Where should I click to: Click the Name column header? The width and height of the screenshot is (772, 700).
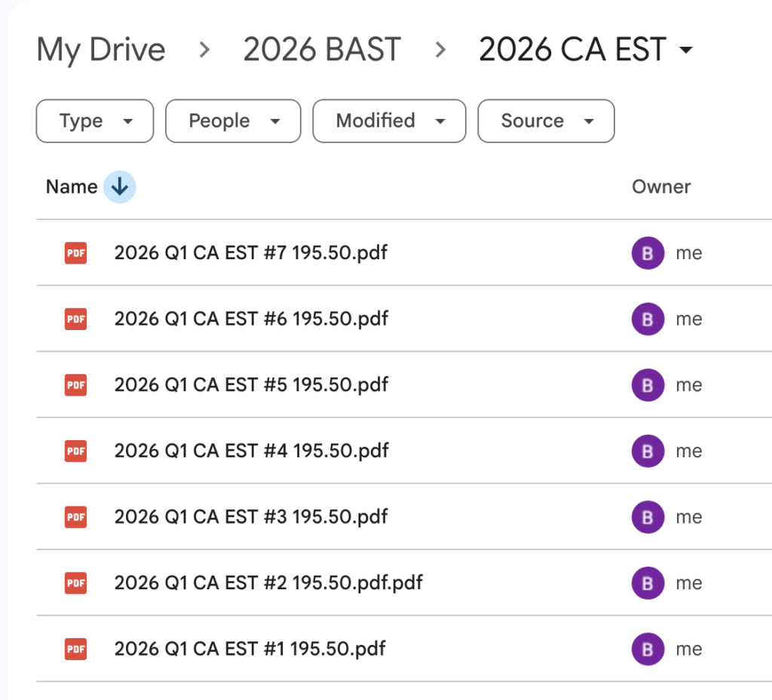click(72, 187)
